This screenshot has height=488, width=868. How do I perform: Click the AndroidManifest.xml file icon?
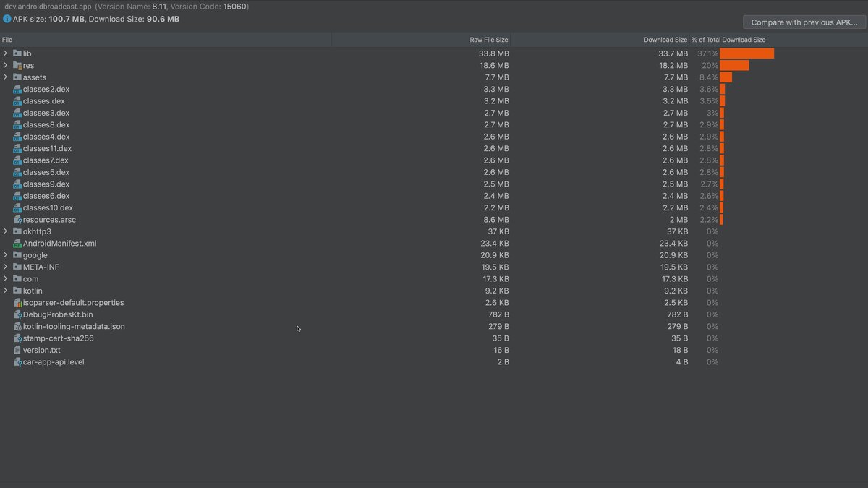coord(17,243)
